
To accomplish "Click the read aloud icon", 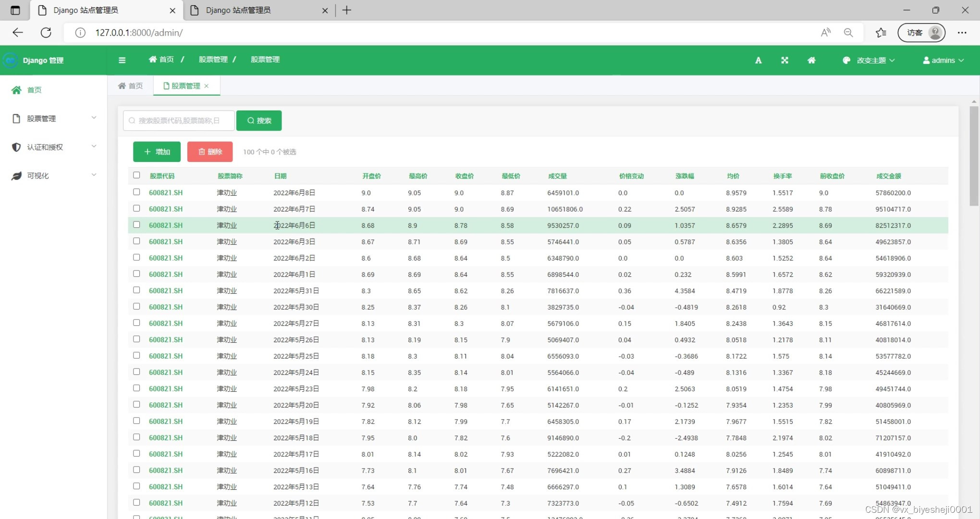I will [826, 33].
